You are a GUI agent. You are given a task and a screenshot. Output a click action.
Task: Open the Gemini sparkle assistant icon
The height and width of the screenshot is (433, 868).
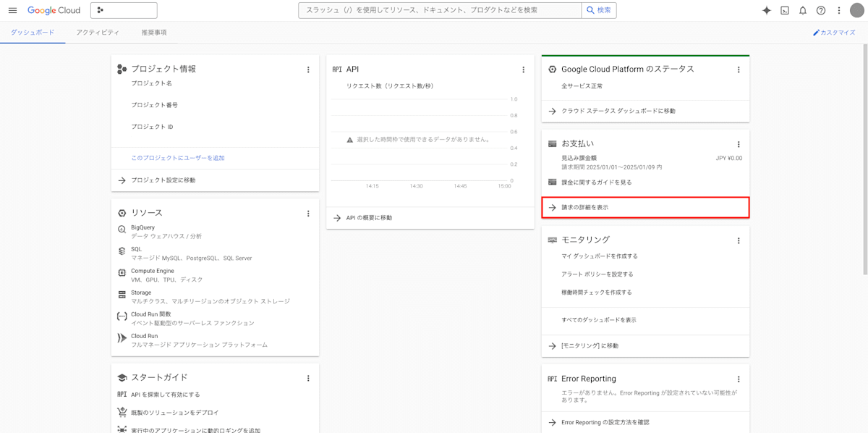point(767,10)
